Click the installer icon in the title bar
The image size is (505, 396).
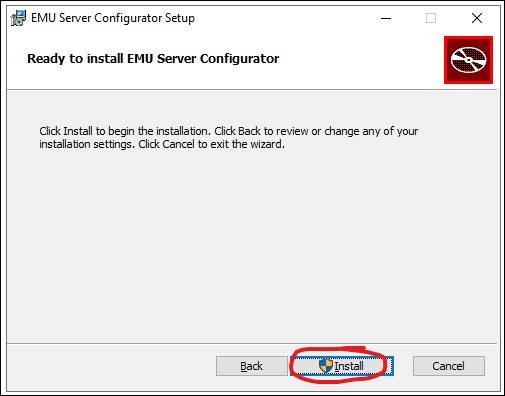click(x=18, y=18)
